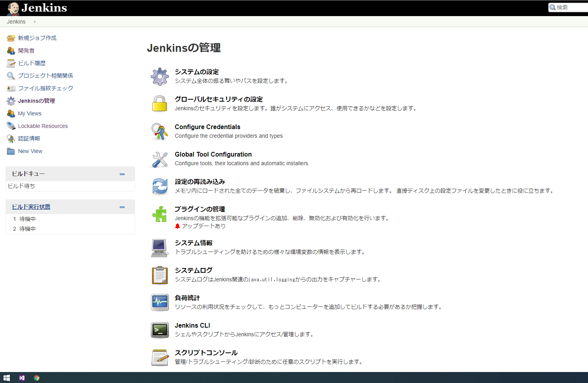Open システムログ title link
The width and height of the screenshot is (588, 383).
194,270
